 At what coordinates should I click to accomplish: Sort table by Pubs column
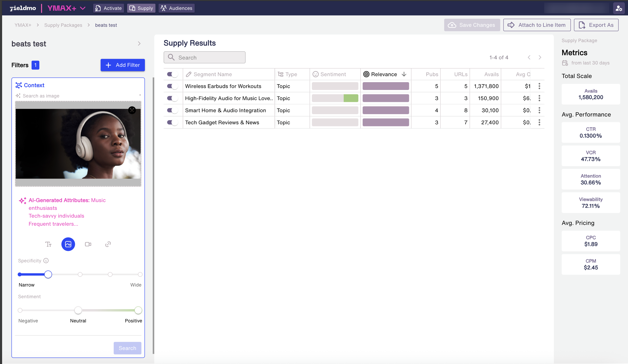pyautogui.click(x=432, y=74)
